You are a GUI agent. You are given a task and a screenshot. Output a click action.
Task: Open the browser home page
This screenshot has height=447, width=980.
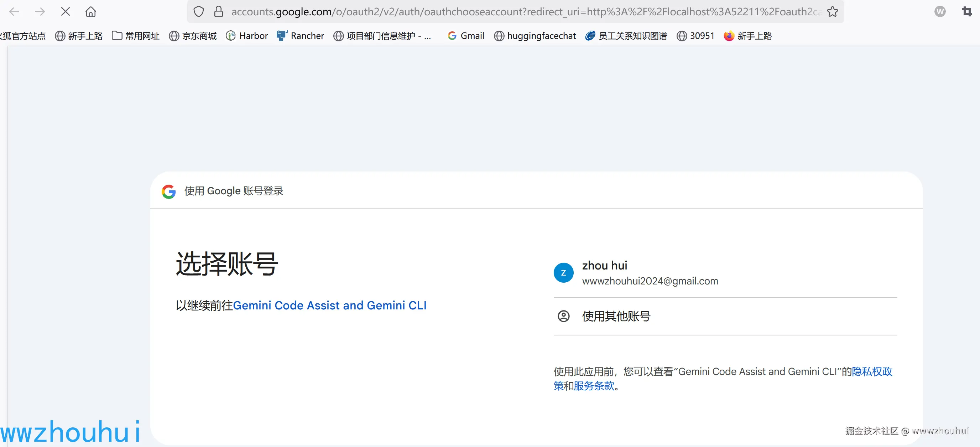tap(90, 12)
